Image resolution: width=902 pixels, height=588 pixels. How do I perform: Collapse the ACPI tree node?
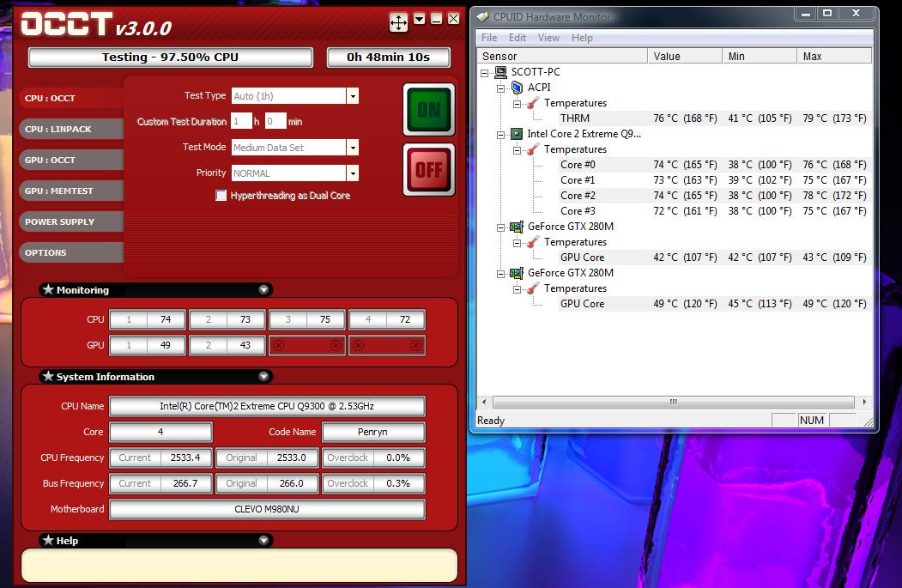501,88
